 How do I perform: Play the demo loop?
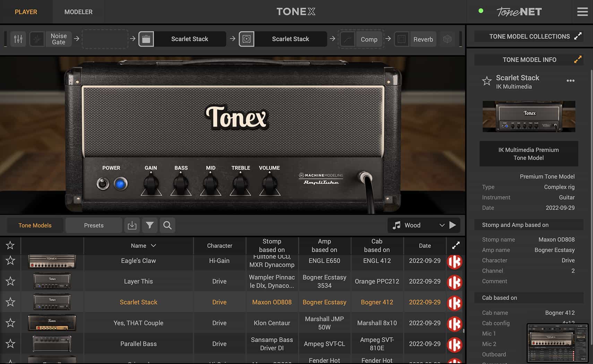point(453,225)
